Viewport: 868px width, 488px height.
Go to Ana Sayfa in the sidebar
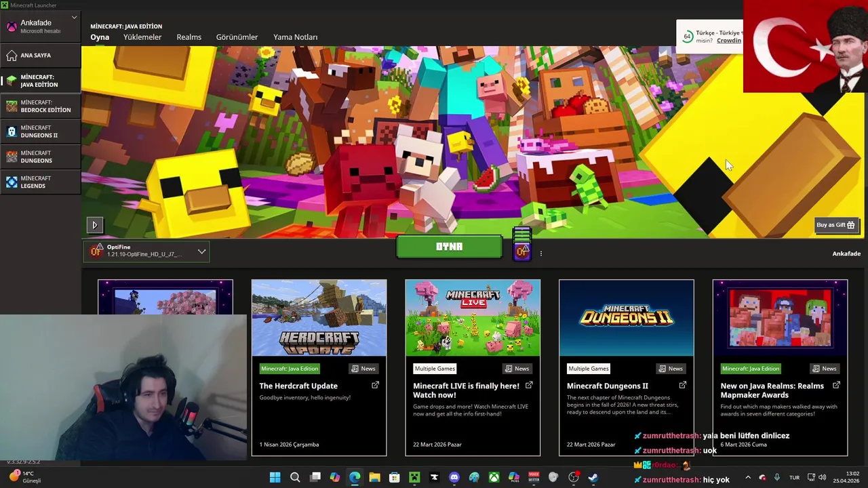(x=41, y=55)
